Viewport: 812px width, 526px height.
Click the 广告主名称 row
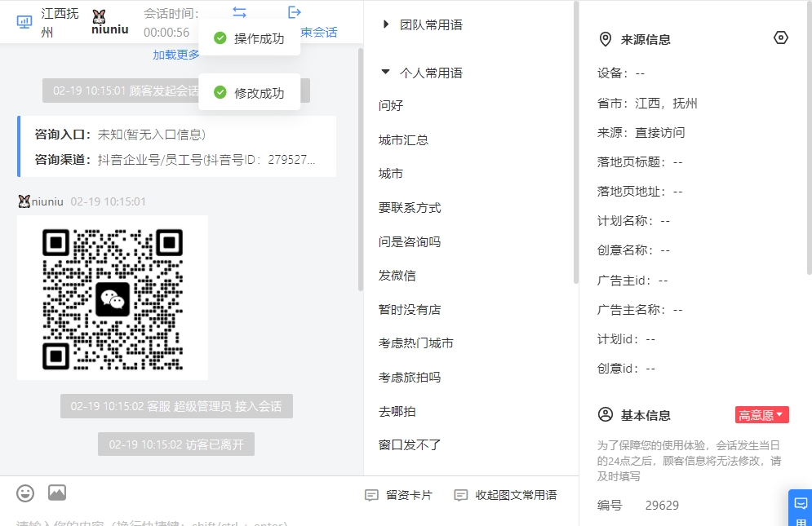point(640,310)
